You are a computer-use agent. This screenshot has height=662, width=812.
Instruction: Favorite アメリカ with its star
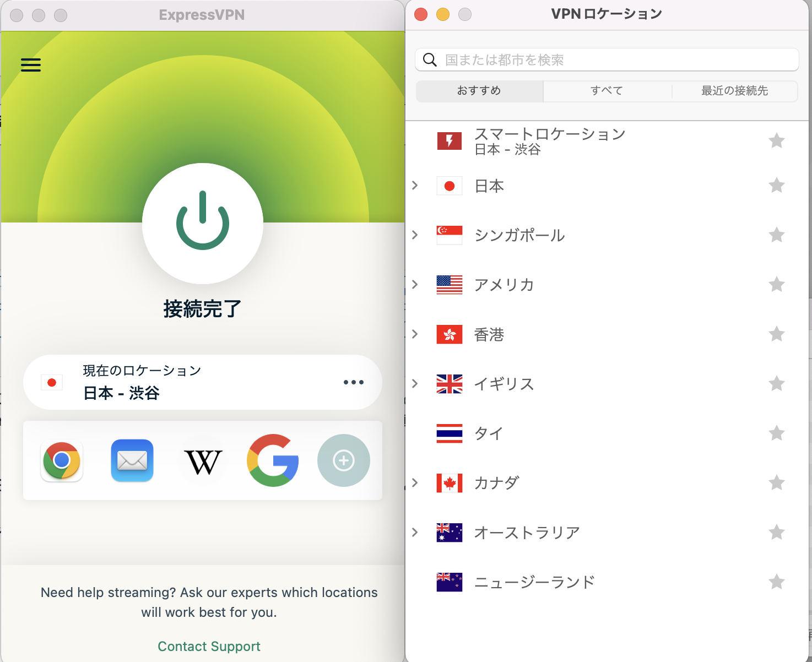tap(777, 285)
